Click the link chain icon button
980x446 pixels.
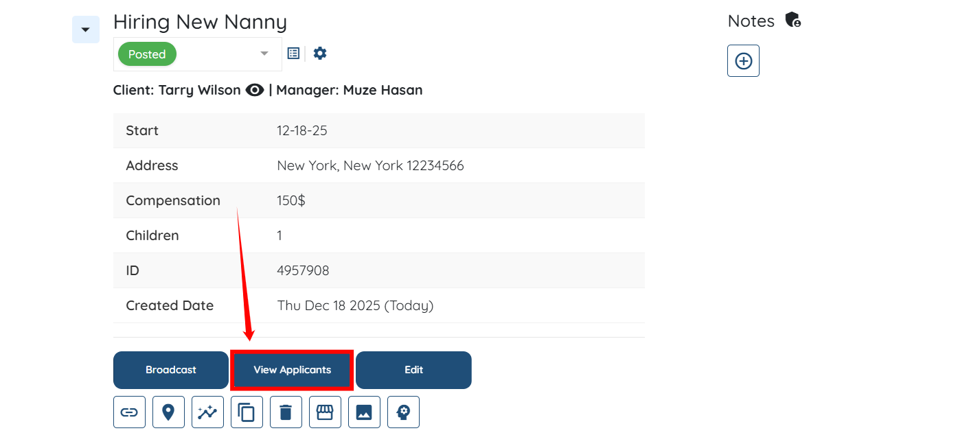tap(129, 412)
